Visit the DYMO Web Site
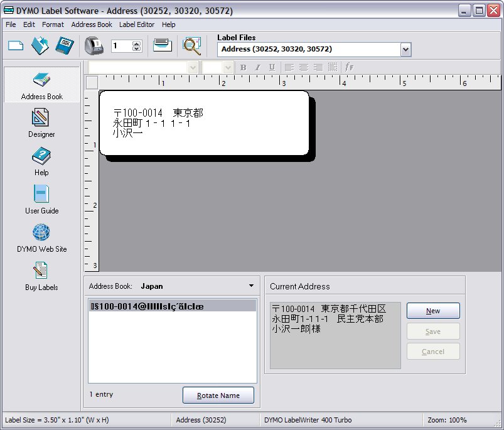 tap(42, 238)
